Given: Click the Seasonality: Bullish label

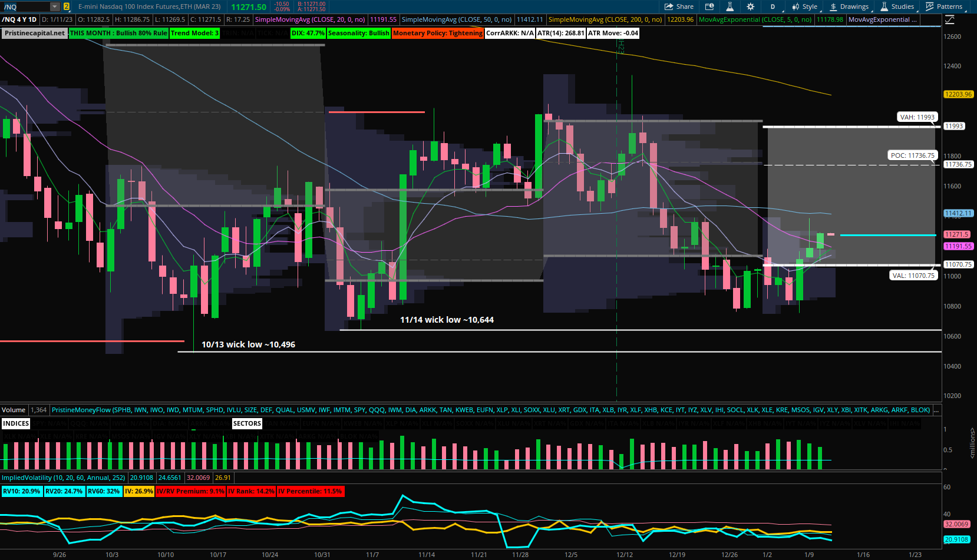Looking at the screenshot, I should [x=358, y=33].
